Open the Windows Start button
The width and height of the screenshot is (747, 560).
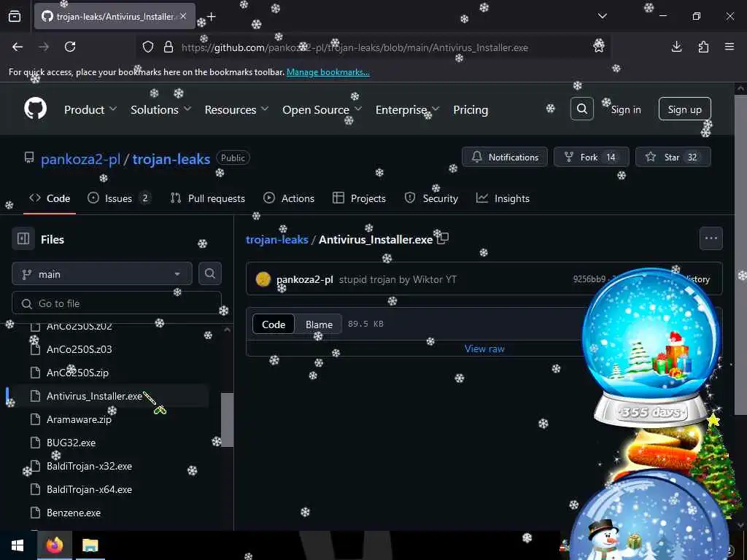[18, 545]
